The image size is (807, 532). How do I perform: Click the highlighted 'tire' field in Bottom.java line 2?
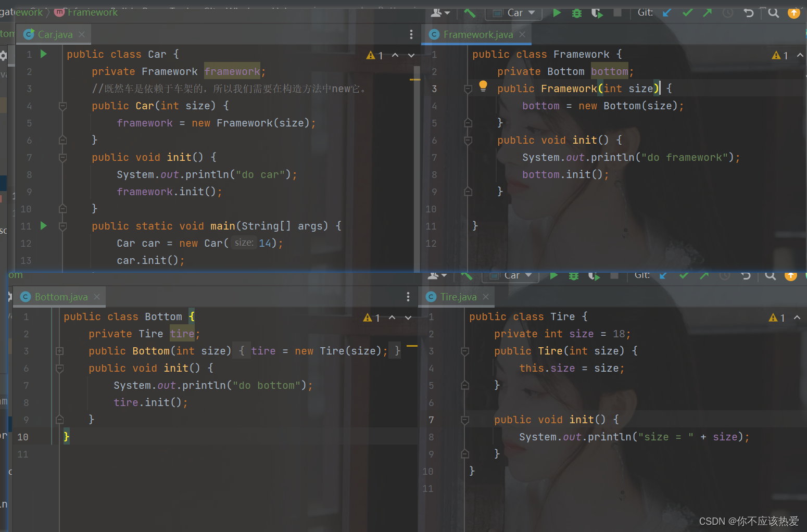[182, 334]
